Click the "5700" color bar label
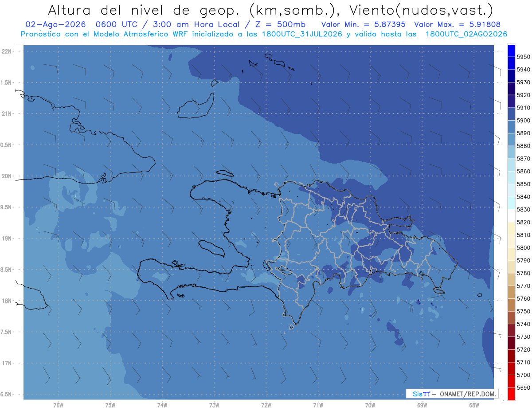This screenshot has height=411, width=532. coord(524,375)
